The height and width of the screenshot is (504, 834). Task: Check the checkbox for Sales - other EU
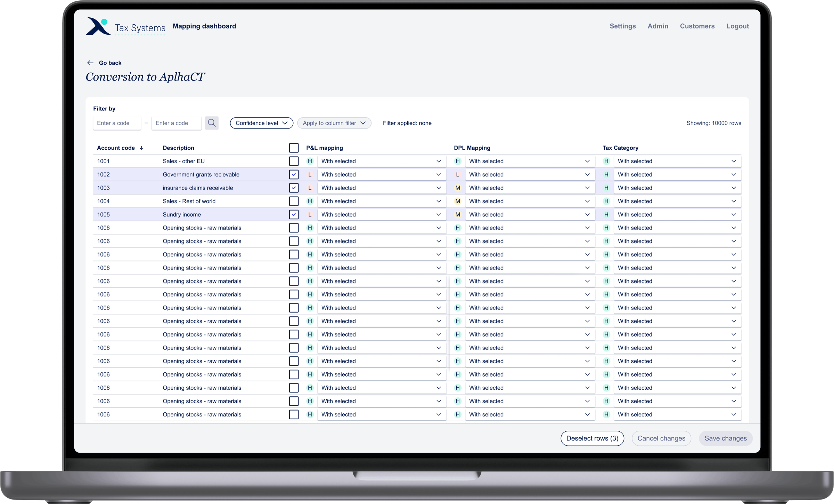coord(294,161)
